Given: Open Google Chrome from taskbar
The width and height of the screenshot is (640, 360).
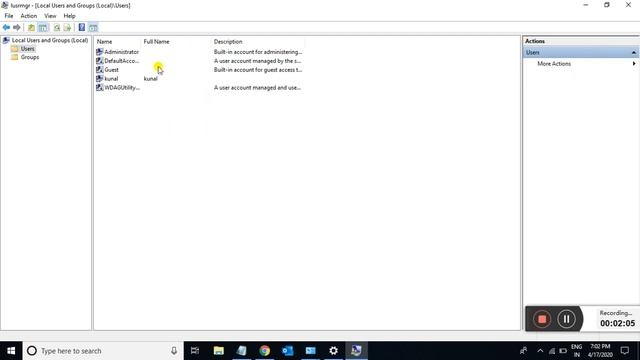Looking at the screenshot, I should (x=264, y=351).
